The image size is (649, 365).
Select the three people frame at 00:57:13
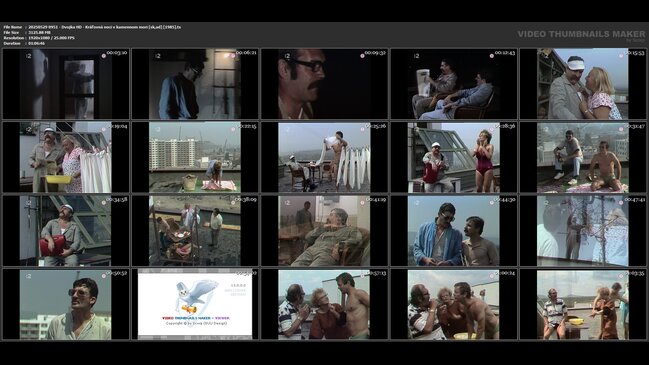[x=324, y=304]
